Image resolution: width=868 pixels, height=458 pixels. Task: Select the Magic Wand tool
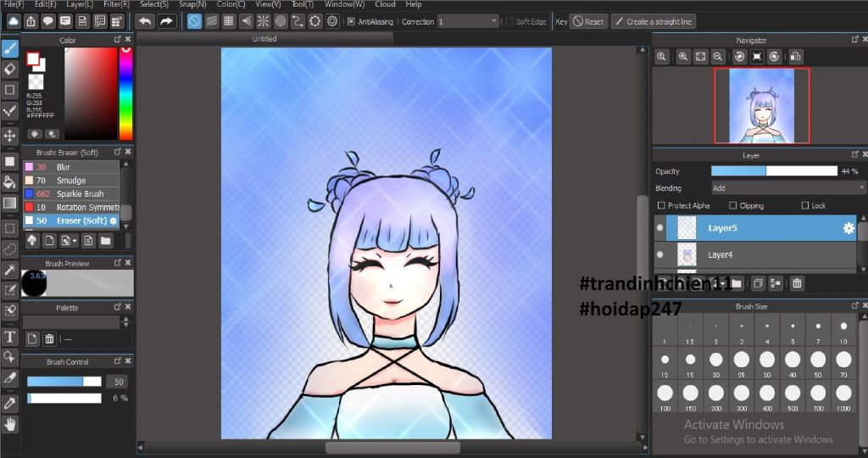10,269
